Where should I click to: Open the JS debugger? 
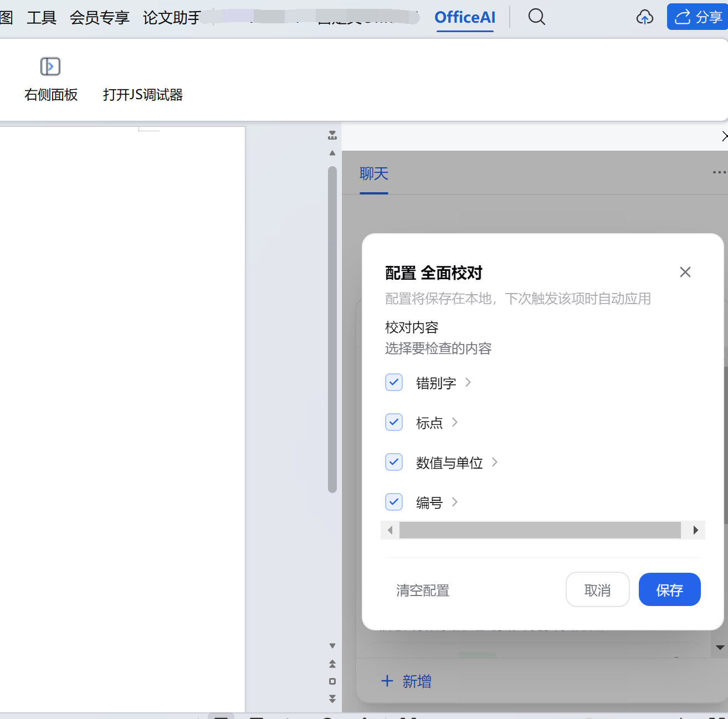point(143,95)
